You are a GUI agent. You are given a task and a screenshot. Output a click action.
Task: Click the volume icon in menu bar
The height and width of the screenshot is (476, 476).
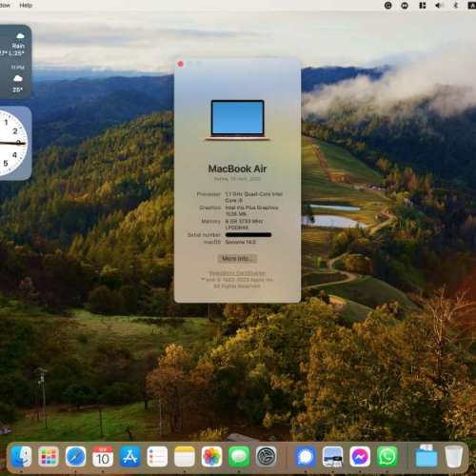(x=439, y=5)
